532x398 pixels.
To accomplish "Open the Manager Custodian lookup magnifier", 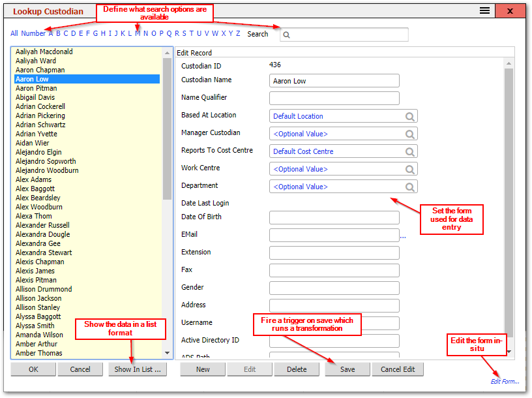I will tap(409, 133).
